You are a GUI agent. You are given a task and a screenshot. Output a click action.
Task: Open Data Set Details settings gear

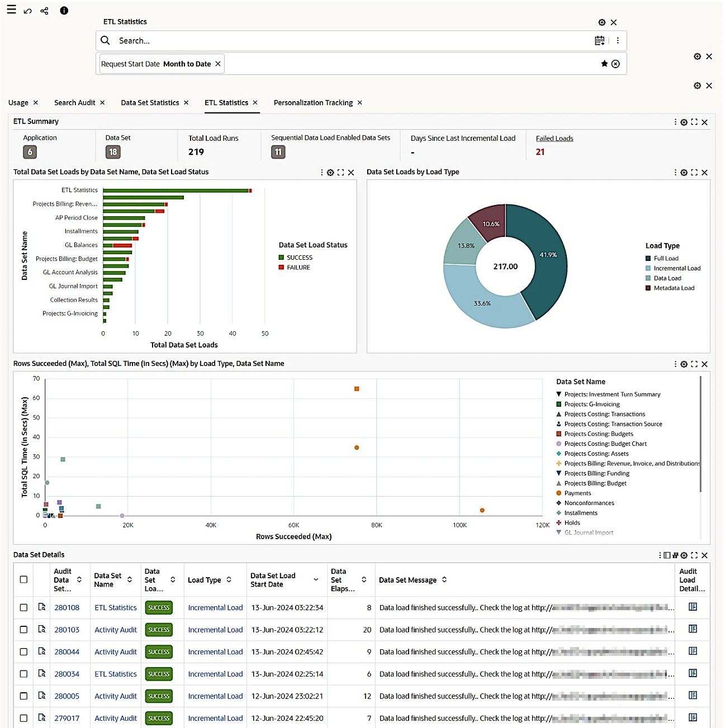click(x=684, y=555)
